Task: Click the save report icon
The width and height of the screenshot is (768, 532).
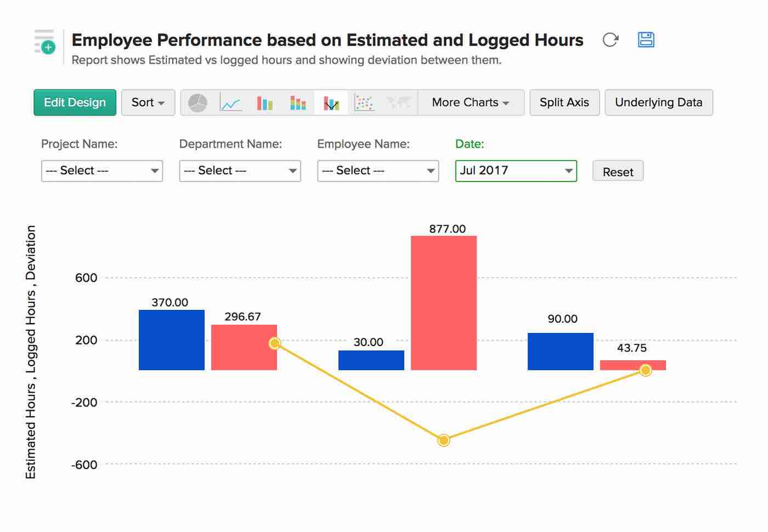Action: (646, 39)
